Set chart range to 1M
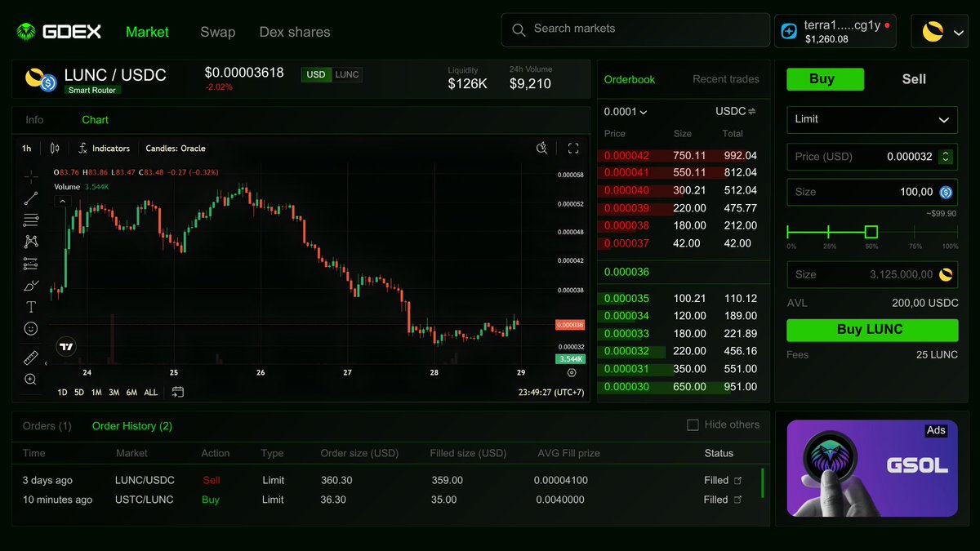The image size is (980, 551). click(96, 393)
